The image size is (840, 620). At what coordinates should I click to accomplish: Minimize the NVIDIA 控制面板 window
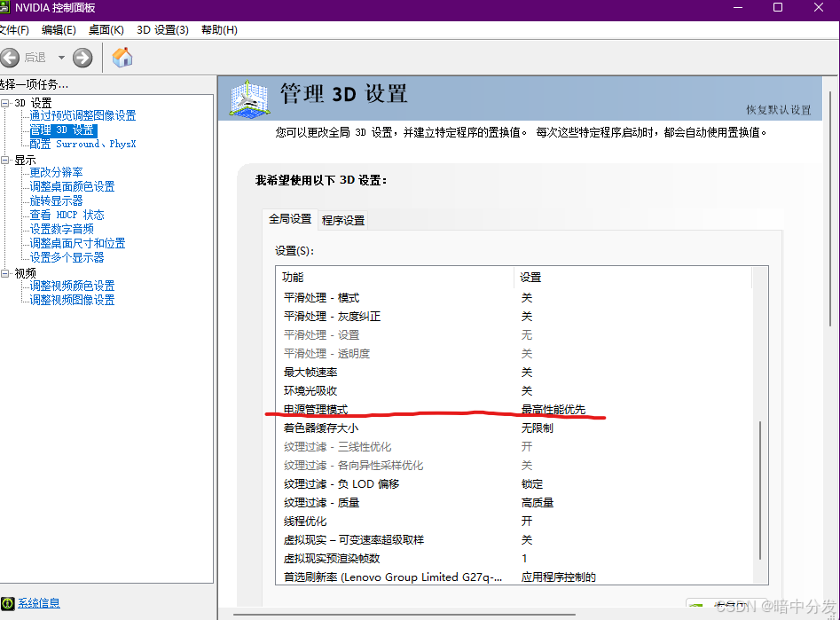pos(738,7)
